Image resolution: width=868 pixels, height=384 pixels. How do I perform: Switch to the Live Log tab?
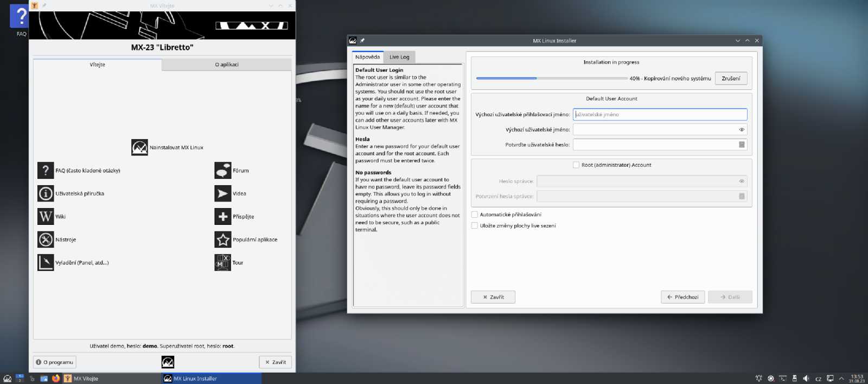point(399,57)
